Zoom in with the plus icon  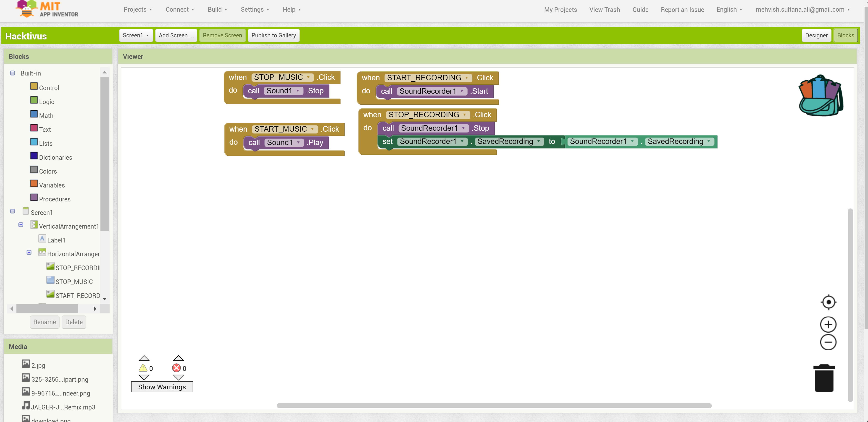pos(828,325)
